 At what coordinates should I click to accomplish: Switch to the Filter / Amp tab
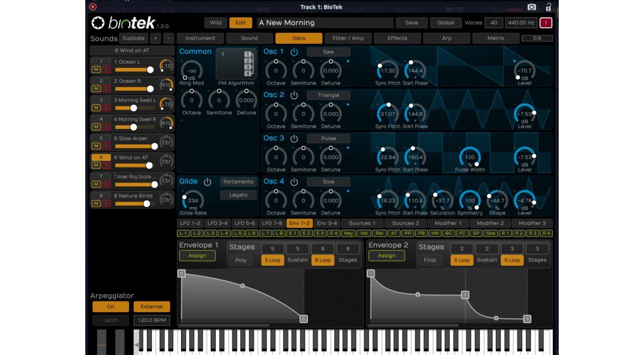point(348,38)
